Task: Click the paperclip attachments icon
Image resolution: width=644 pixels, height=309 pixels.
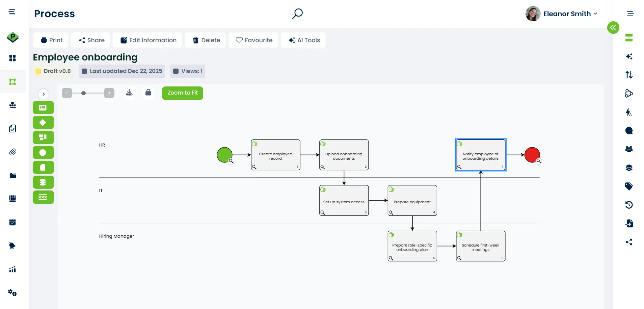Action: tap(12, 152)
